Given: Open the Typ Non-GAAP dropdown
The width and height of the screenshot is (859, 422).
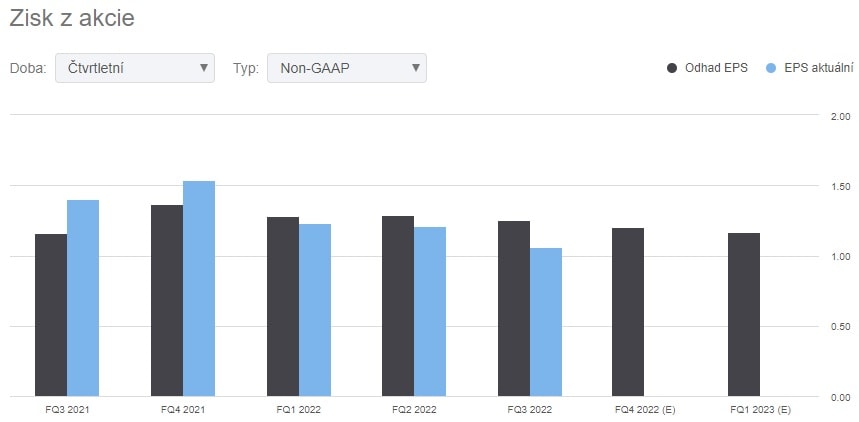Looking at the screenshot, I should tap(346, 68).
